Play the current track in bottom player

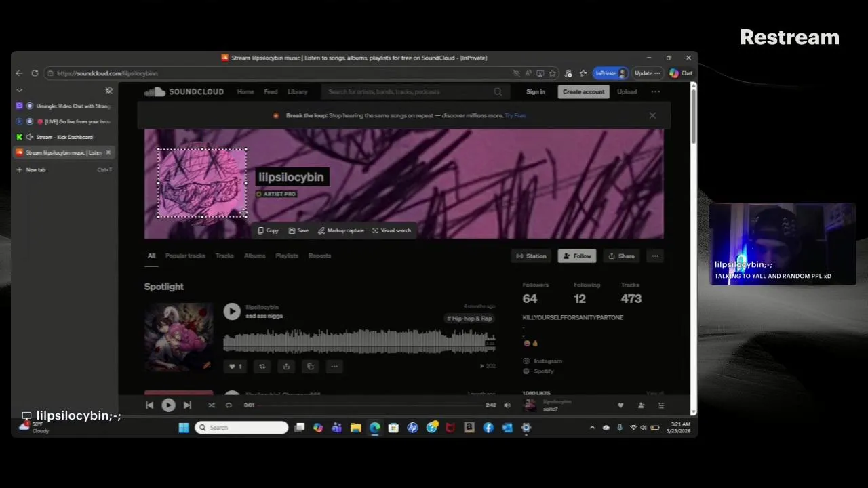(x=168, y=405)
